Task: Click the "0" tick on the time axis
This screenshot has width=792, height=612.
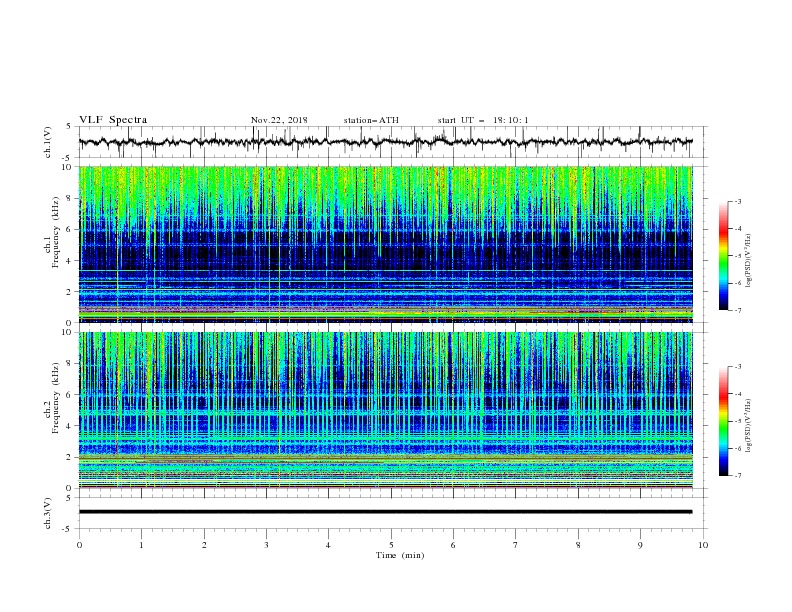Action: (x=79, y=545)
